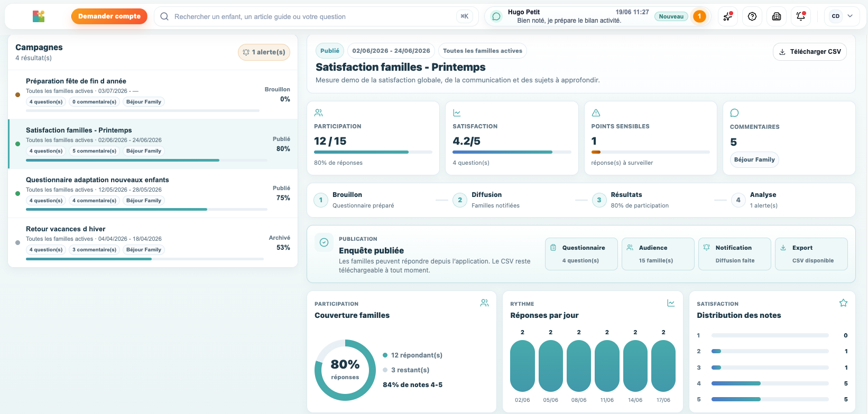Click the 17/06 bar in Réponses par jour
Screen dimensions: 868x414
click(x=663, y=366)
